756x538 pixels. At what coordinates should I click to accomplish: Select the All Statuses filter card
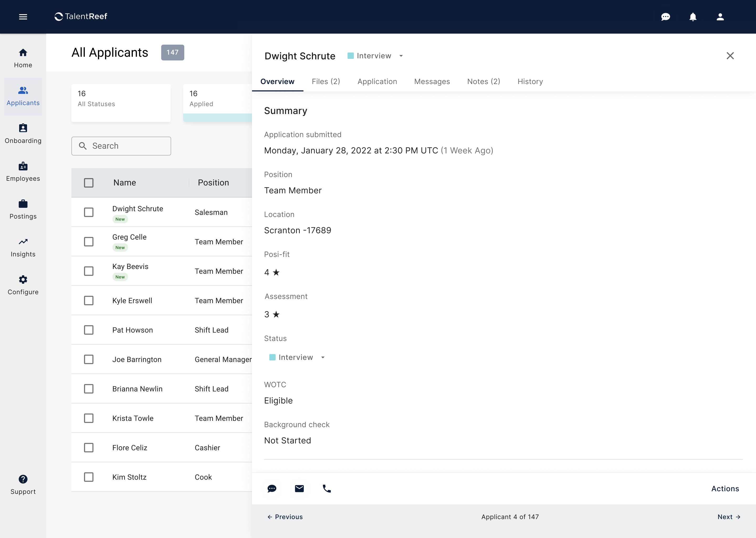click(121, 103)
